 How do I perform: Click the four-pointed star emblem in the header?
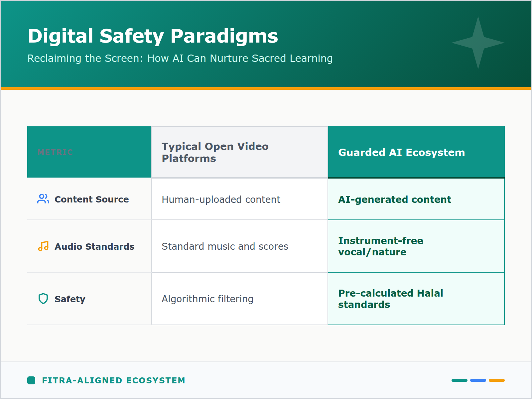click(478, 43)
